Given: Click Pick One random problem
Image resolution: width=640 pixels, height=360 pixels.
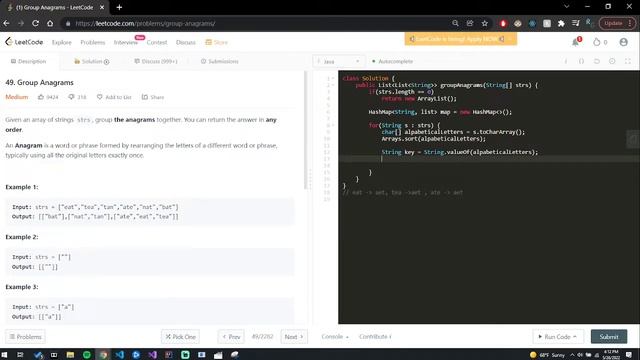Looking at the screenshot, I should point(180,337).
